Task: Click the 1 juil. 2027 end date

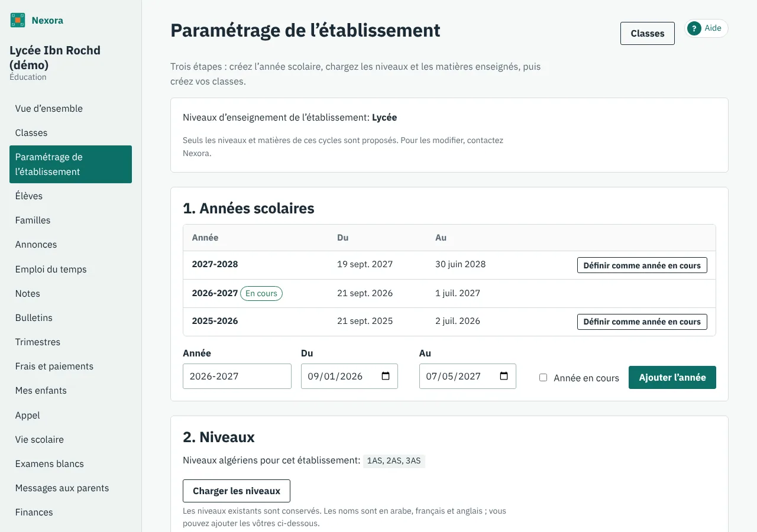Action: click(458, 293)
